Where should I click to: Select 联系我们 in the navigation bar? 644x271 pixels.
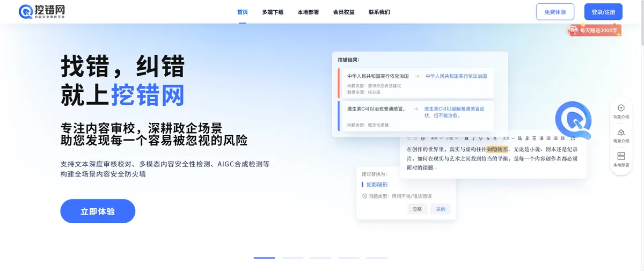click(x=379, y=12)
